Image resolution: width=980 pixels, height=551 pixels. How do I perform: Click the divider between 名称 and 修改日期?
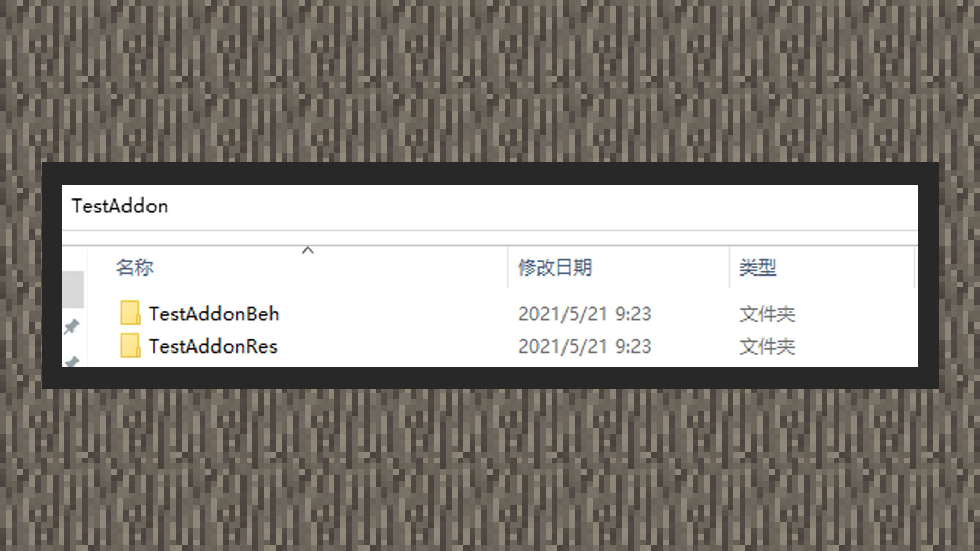tap(508, 267)
